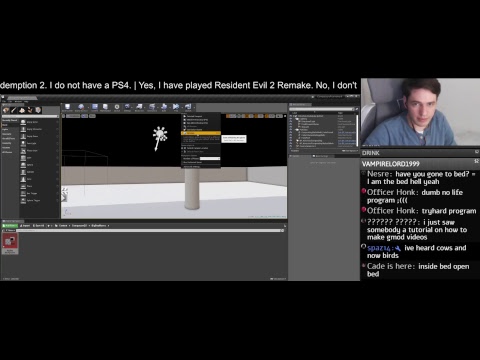Click the Cinematics toolbar icon
Image resolution: width=480 pixels, height=360 pixels.
(x=152, y=107)
